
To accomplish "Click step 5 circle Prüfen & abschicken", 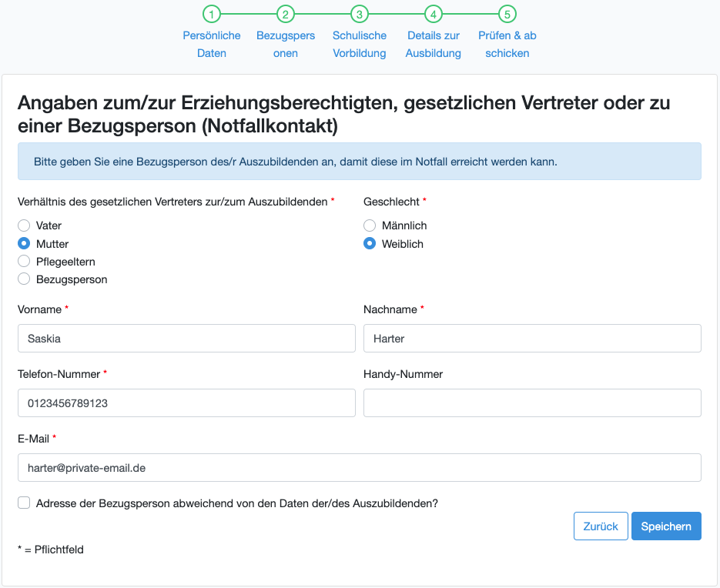I will pos(507,14).
